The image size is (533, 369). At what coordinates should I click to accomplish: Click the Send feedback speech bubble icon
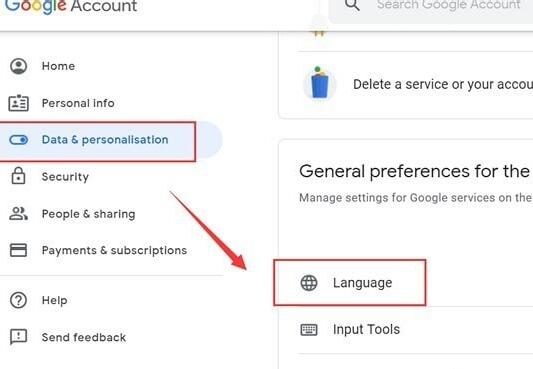[18, 337]
